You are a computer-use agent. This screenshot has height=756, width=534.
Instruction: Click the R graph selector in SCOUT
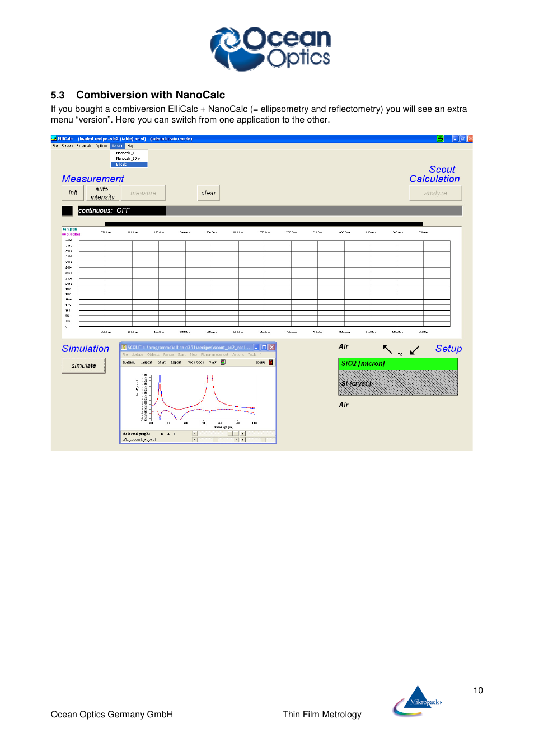[x=162, y=434]
